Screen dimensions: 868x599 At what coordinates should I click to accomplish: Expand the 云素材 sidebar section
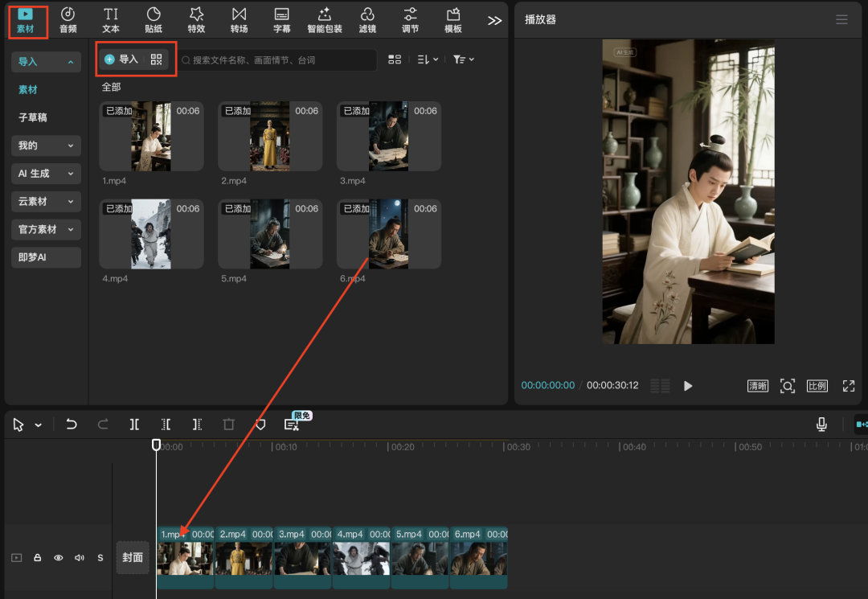pos(46,201)
